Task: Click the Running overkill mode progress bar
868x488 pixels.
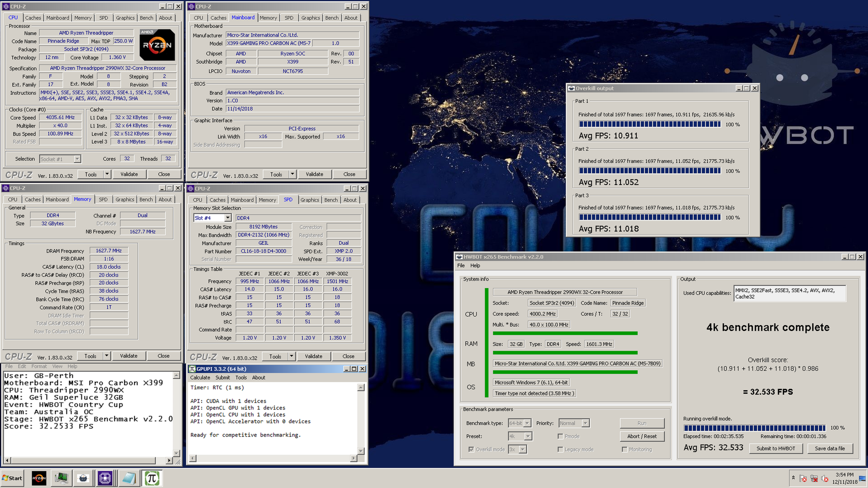Action: coord(755,427)
